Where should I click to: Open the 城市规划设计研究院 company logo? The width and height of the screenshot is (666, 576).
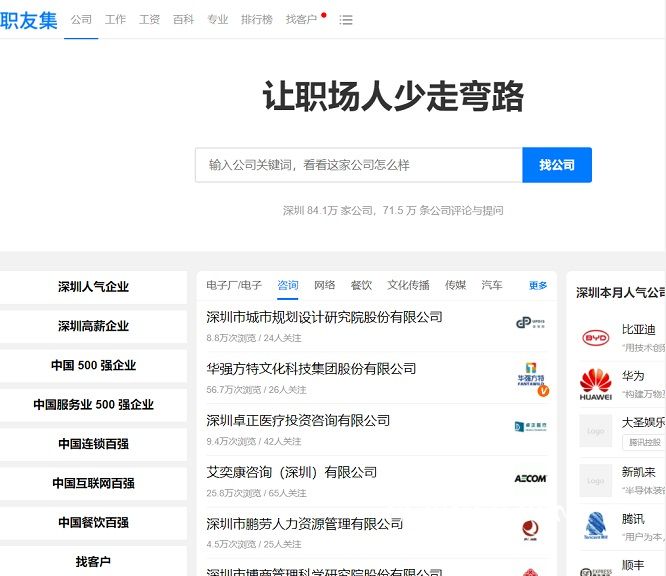[531, 323]
